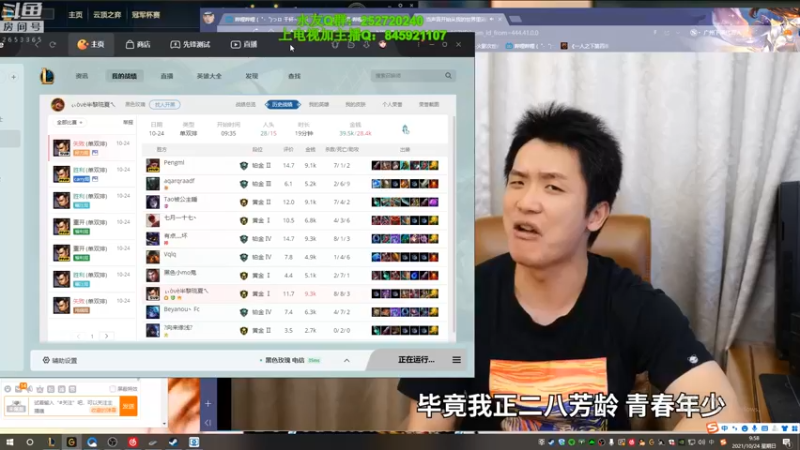Select the last 失败 match in list
The width and height of the screenshot is (800, 450).
(x=92, y=305)
